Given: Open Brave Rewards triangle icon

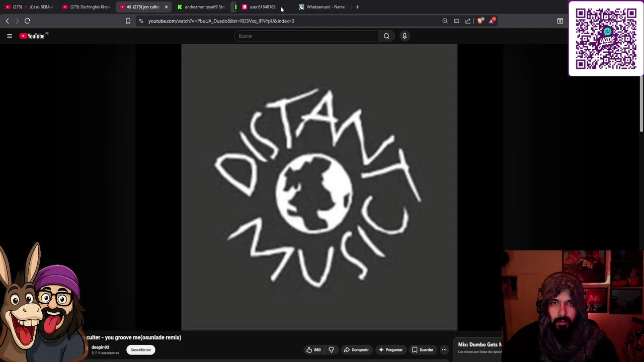Looking at the screenshot, I should [492, 21].
